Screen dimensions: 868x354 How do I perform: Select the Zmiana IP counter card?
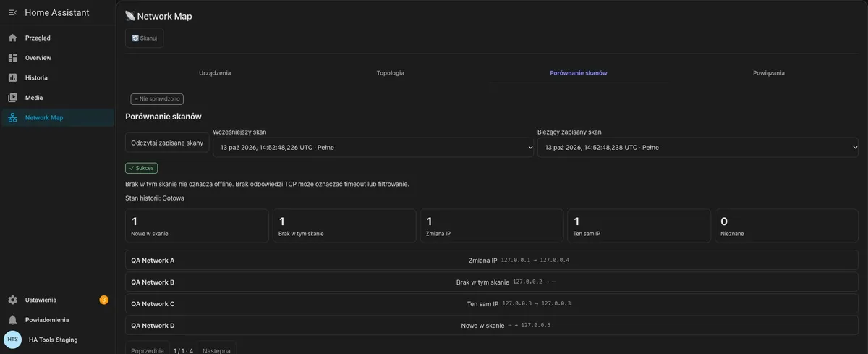click(x=492, y=226)
